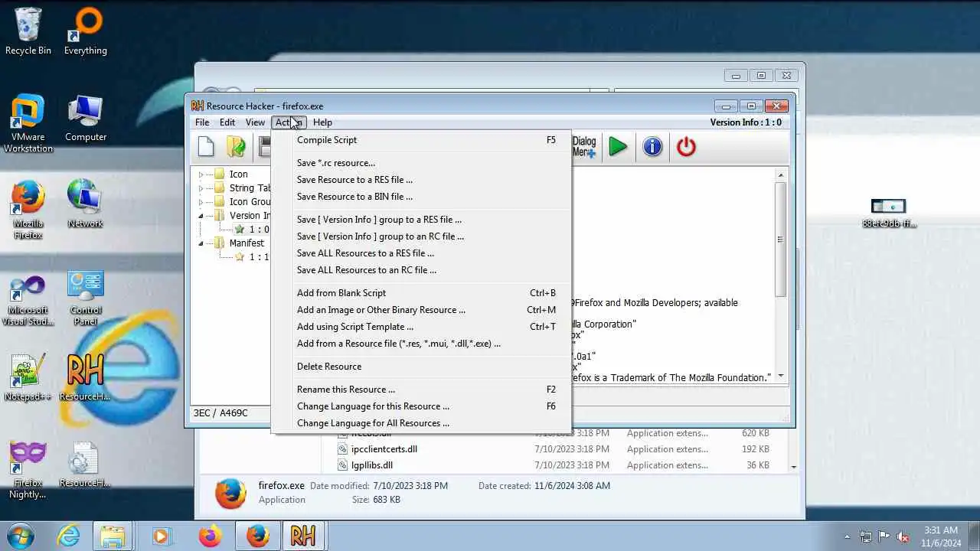Image resolution: width=980 pixels, height=551 pixels.
Task: Collapse the Manifest tree node
Action: (x=201, y=243)
